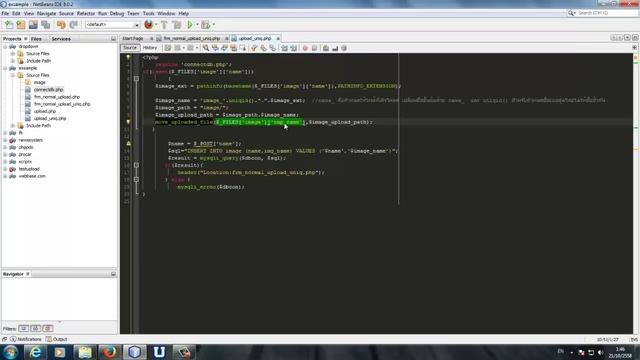Viewport: 640px width, 360px height.
Task: Click the red Start Macro Recording icon
Action: pos(305,48)
